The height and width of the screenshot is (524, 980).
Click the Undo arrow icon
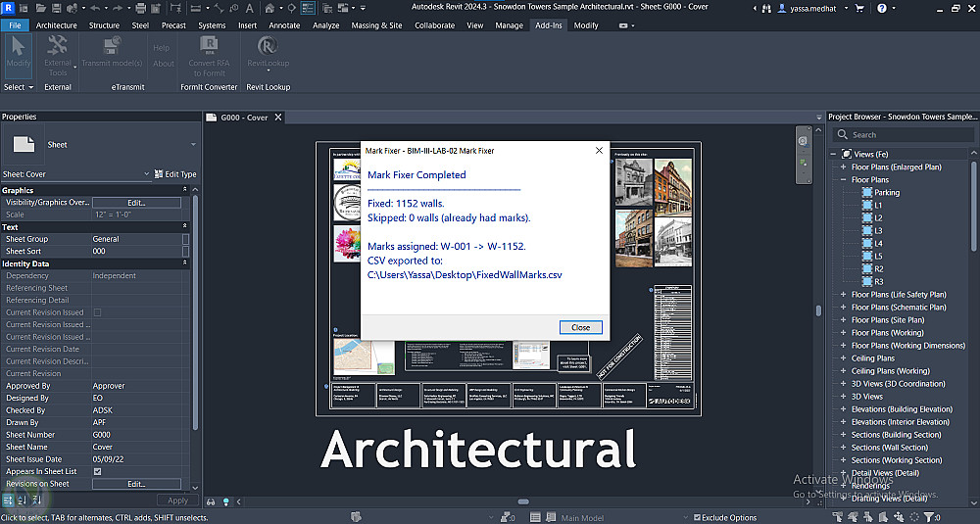coord(95,8)
